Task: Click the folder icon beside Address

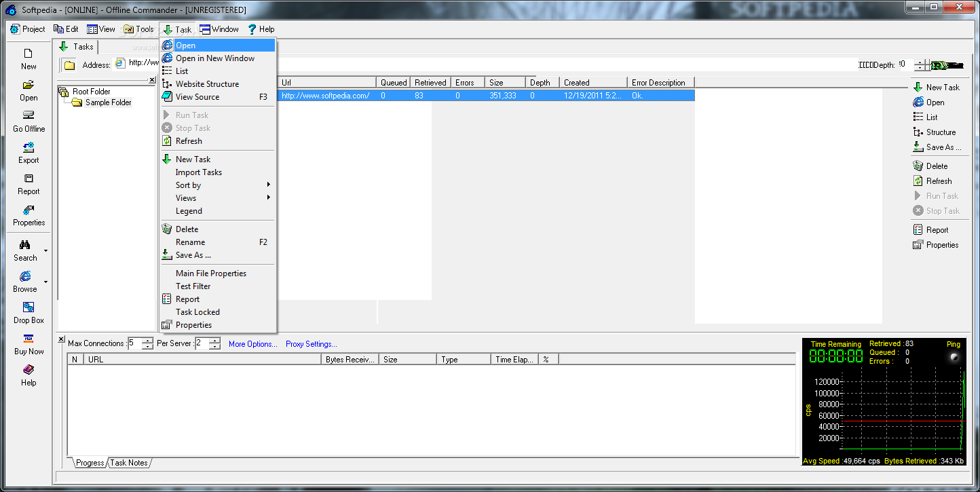Action: (69, 65)
